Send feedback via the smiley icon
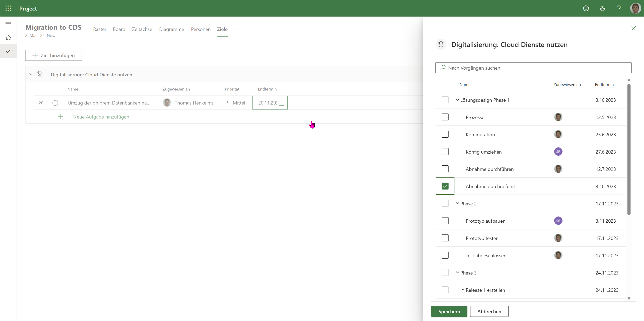This screenshot has height=321, width=644. 586,8
